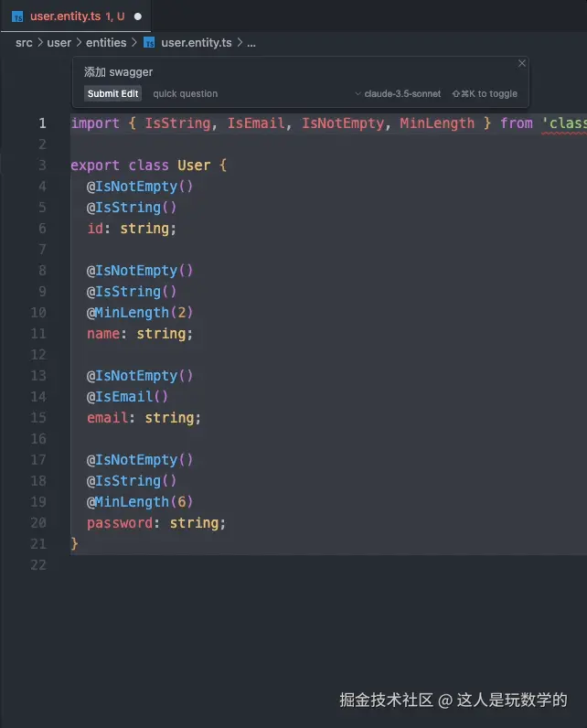This screenshot has height=728, width=587.
Task: Click the import keyword on line 1
Action: tap(95, 123)
